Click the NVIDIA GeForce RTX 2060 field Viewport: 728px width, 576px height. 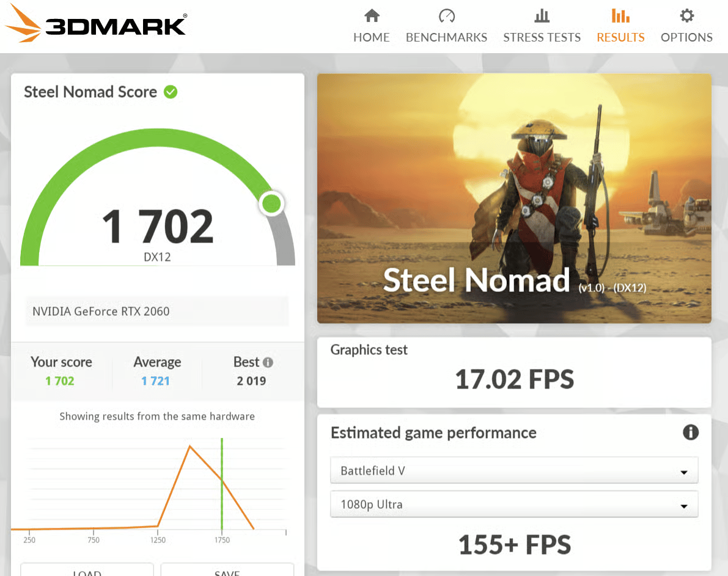[x=157, y=311]
